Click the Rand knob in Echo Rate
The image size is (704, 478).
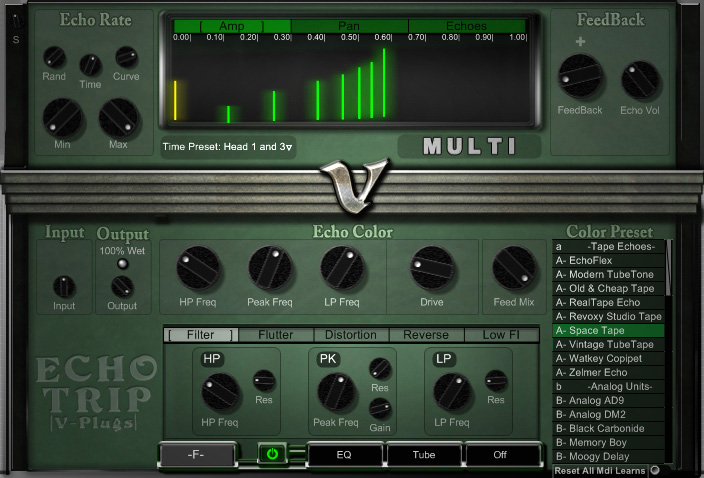tap(54, 58)
